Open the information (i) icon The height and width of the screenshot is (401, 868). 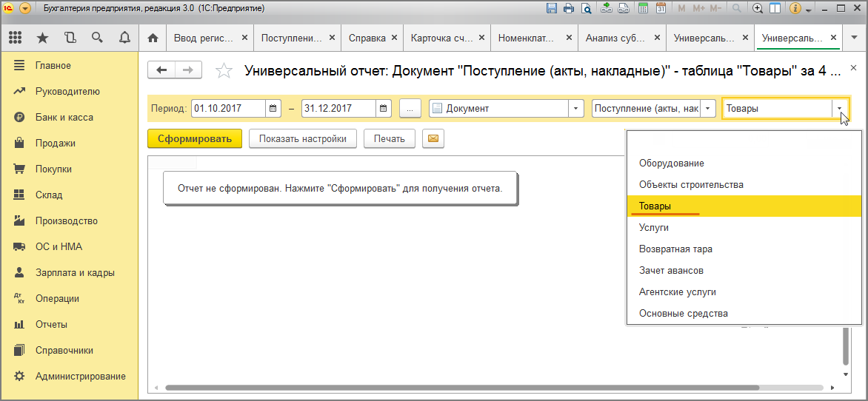click(x=796, y=8)
